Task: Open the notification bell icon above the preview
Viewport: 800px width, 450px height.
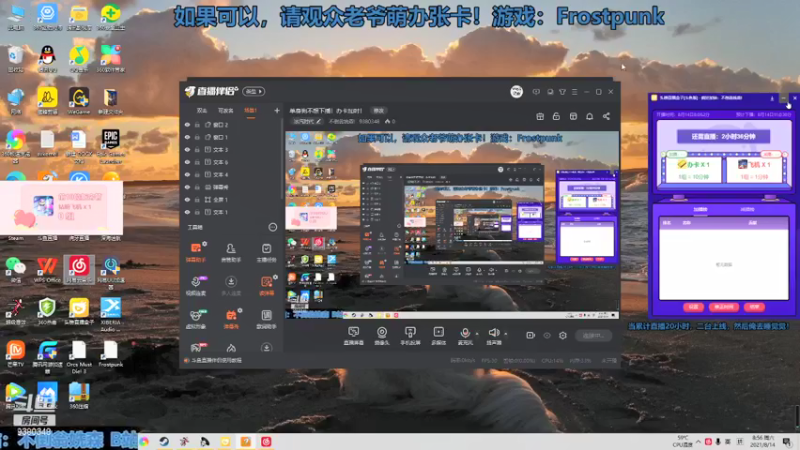Action: click(x=589, y=116)
